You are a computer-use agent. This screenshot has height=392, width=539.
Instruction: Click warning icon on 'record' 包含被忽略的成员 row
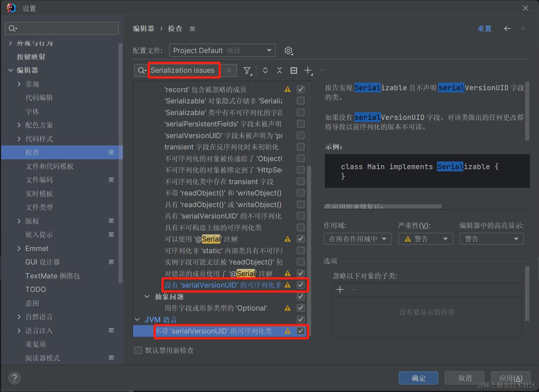pyautogui.click(x=288, y=89)
